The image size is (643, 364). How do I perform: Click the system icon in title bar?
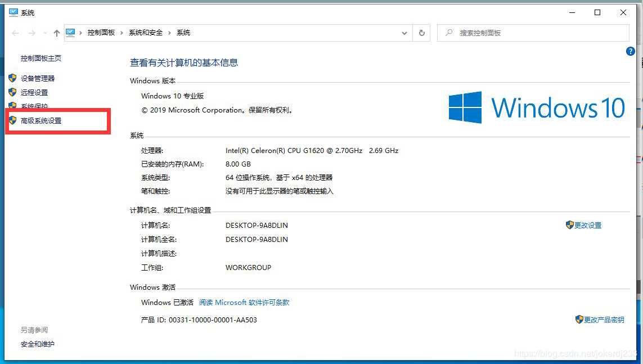click(x=14, y=12)
